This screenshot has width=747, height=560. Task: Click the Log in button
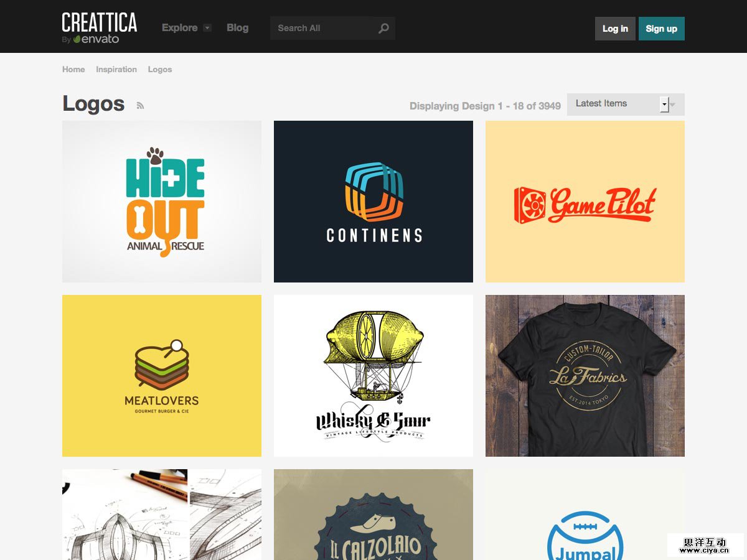click(615, 29)
